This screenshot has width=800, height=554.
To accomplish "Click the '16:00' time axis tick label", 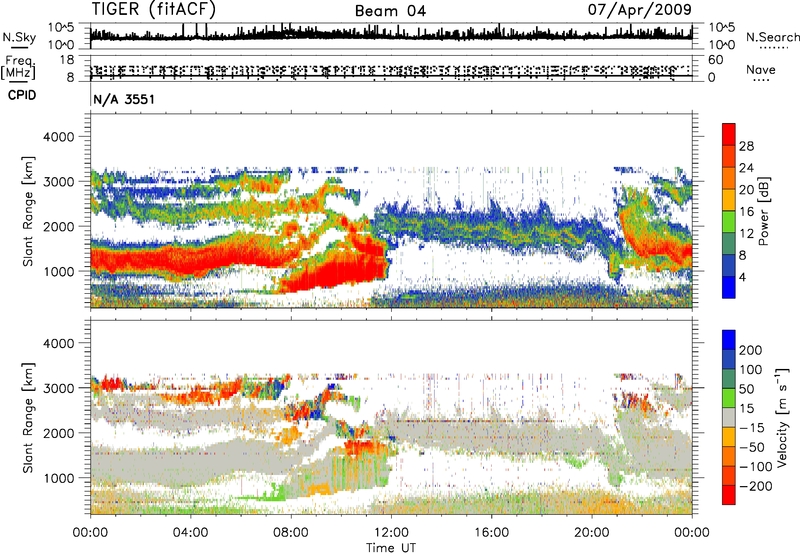I will pyautogui.click(x=491, y=533).
